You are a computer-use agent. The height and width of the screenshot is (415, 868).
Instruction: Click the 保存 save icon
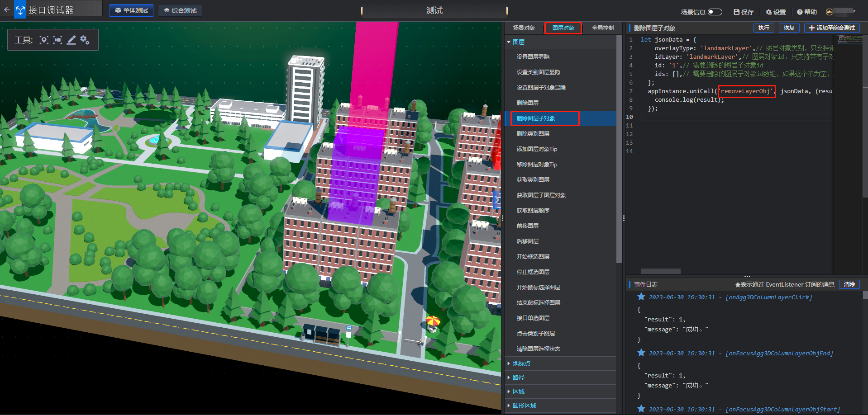[x=737, y=12]
